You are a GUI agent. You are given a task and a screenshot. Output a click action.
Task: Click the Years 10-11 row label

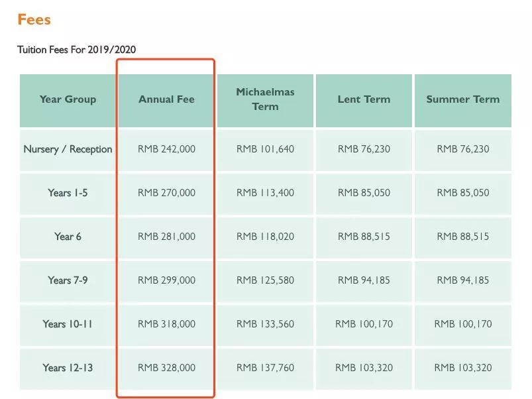tap(68, 324)
